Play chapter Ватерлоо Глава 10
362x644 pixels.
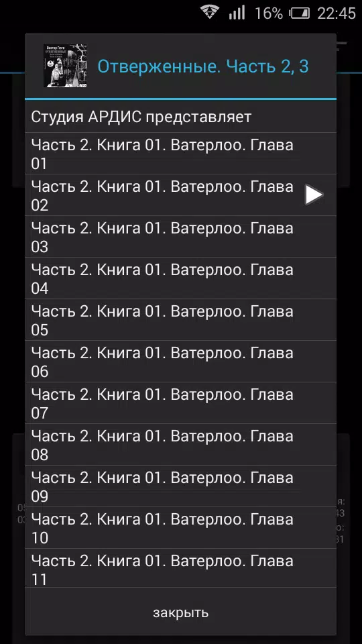coord(180,528)
